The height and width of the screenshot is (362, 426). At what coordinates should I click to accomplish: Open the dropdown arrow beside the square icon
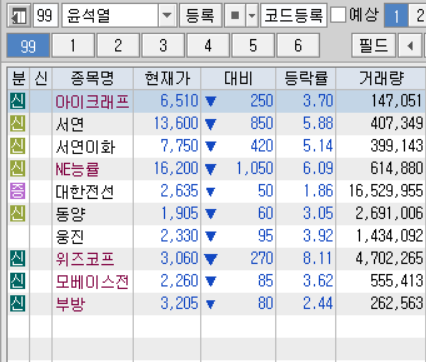pos(252,16)
